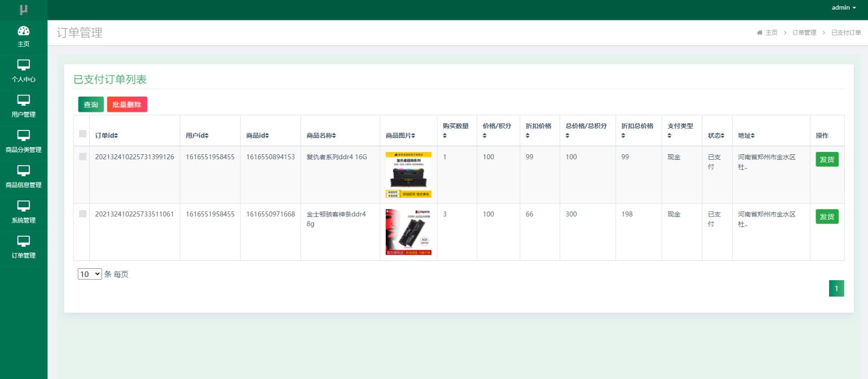Open 订单管理 monitor icon in sidebar
868x379 pixels.
point(24,241)
